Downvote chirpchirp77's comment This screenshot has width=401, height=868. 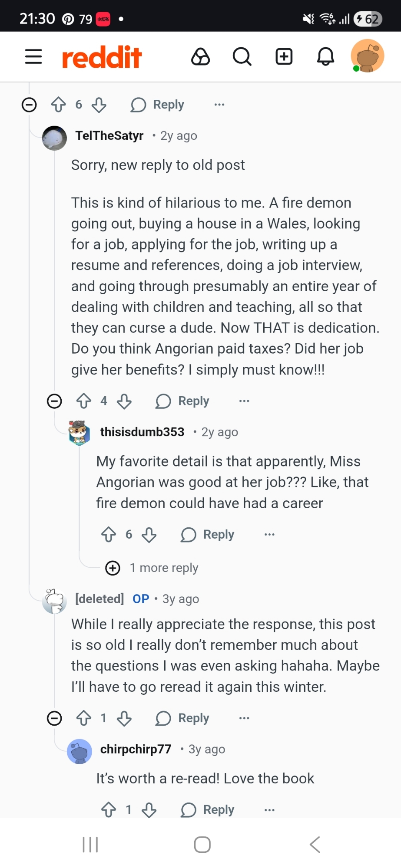click(x=149, y=810)
